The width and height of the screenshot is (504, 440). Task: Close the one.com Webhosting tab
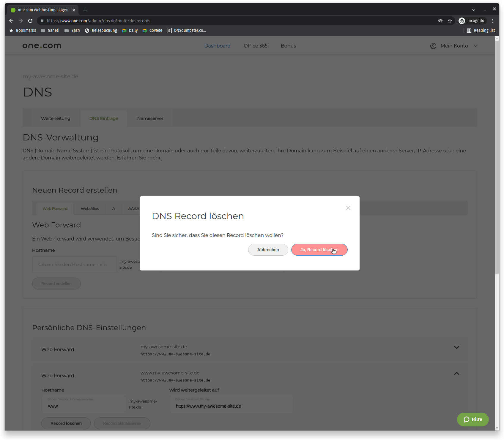[x=74, y=10]
